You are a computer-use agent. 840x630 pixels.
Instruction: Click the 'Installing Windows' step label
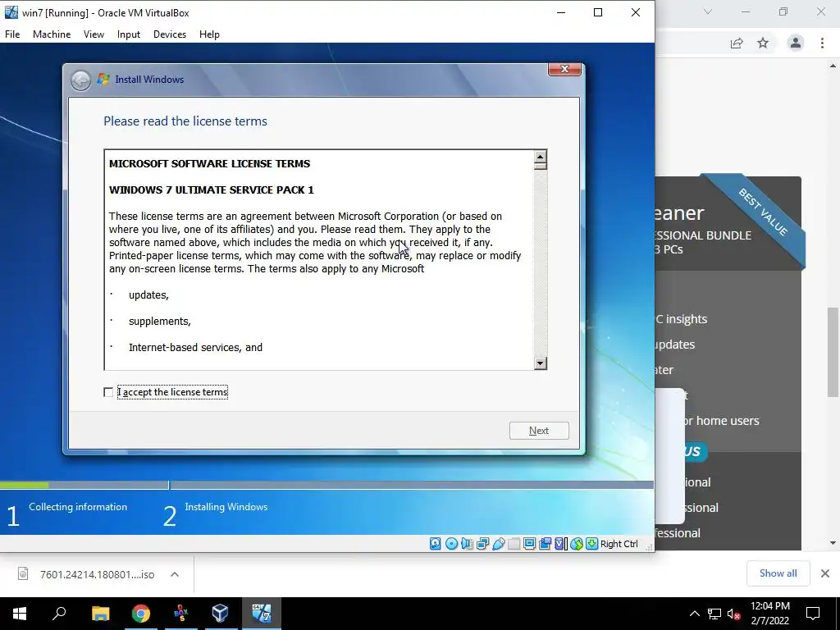pyautogui.click(x=226, y=507)
